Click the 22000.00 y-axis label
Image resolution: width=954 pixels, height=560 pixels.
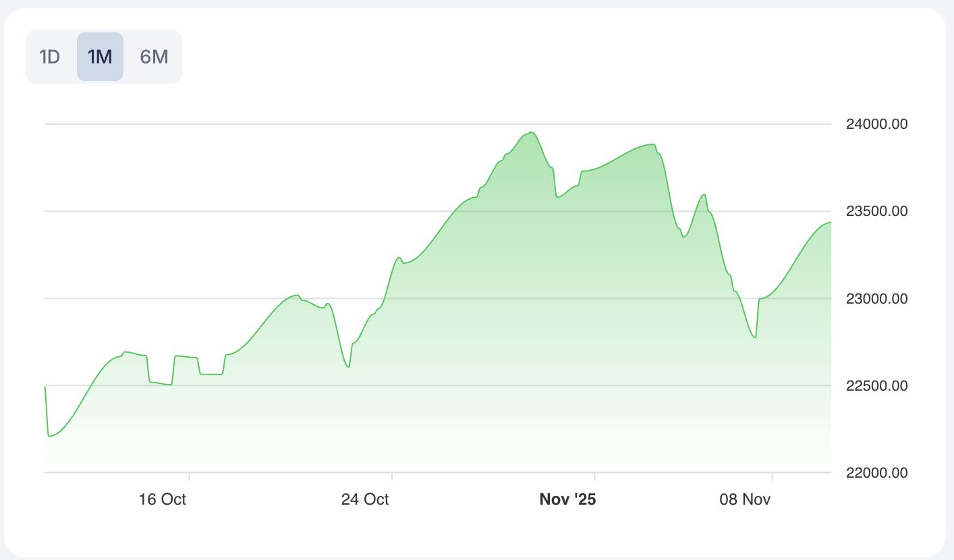pos(876,473)
